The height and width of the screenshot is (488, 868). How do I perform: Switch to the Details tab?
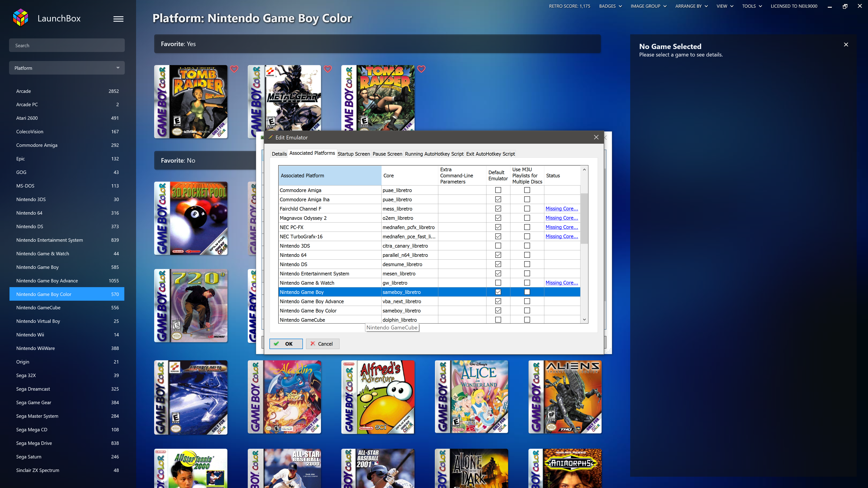279,154
